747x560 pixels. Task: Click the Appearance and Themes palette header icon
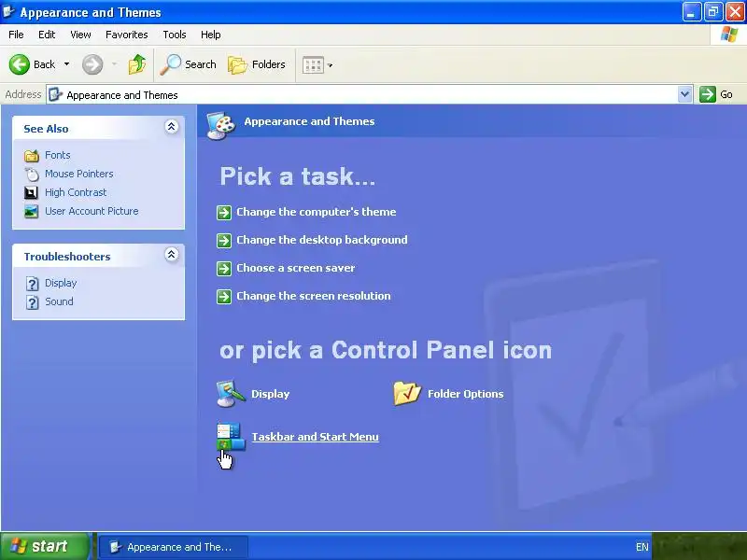[x=221, y=126]
